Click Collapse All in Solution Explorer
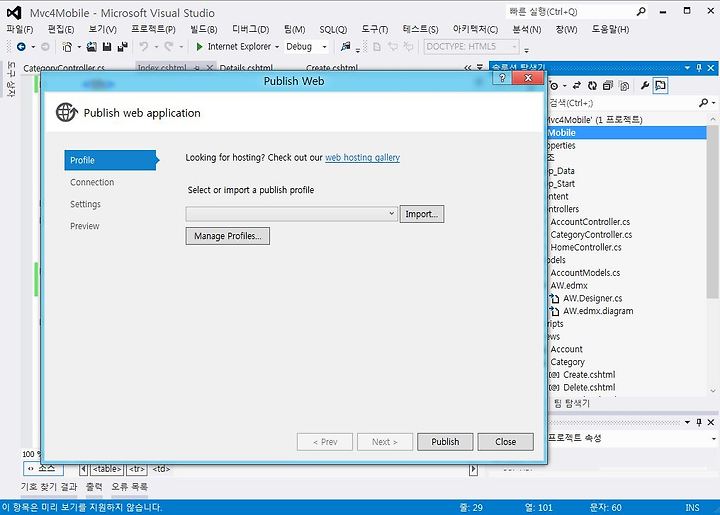This screenshot has height=515, width=720. tap(608, 85)
